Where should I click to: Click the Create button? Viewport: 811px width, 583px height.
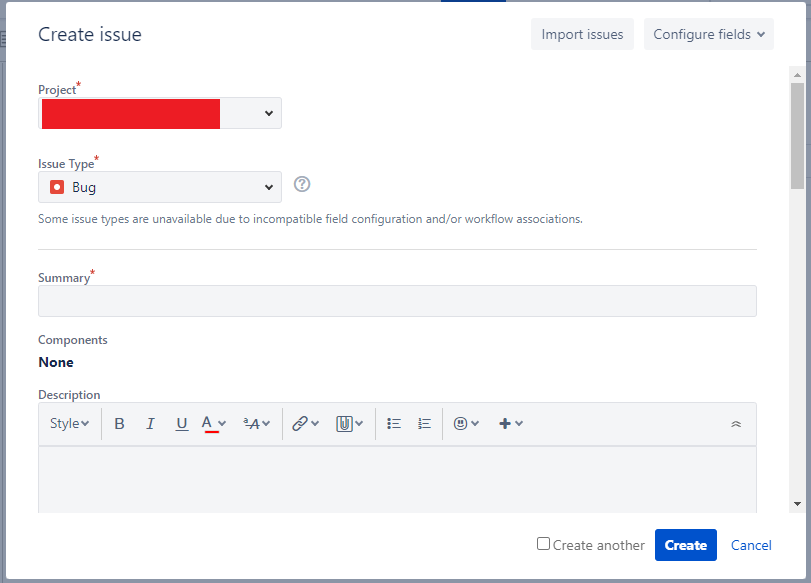click(685, 545)
